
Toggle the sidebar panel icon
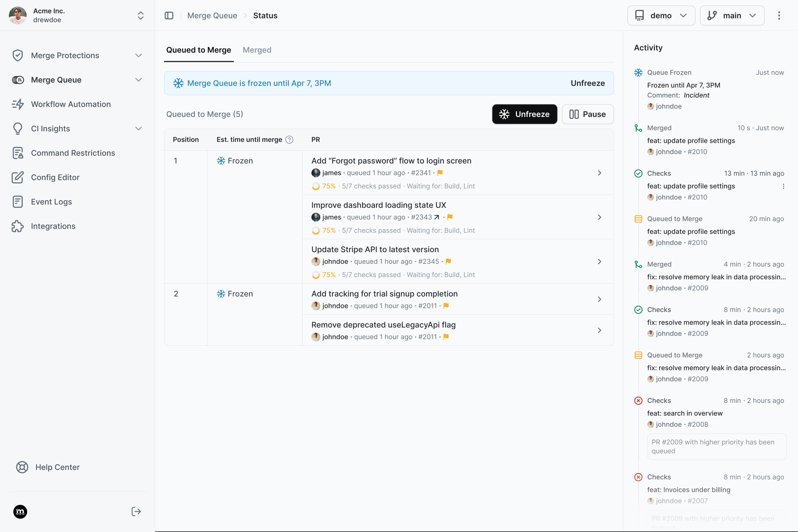169,16
